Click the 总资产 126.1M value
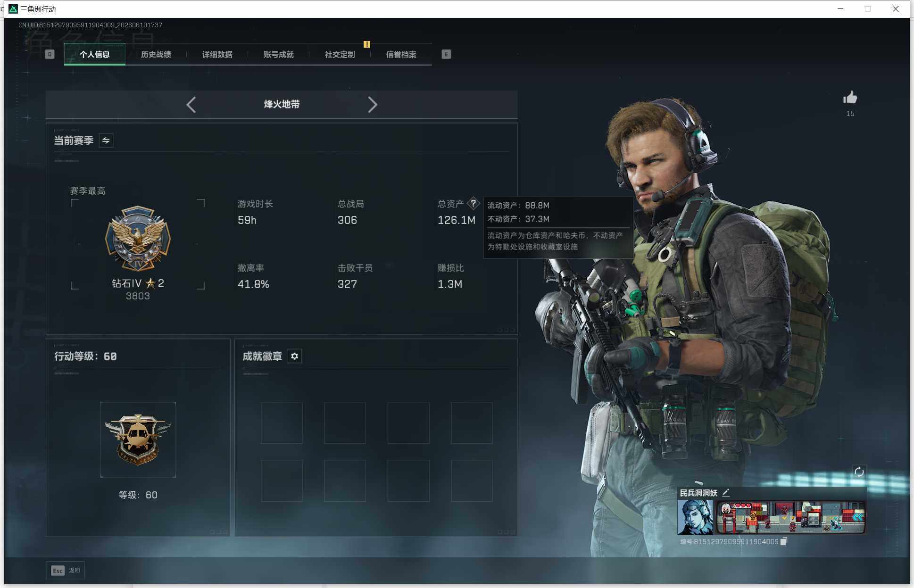The width and height of the screenshot is (914, 588). [457, 220]
